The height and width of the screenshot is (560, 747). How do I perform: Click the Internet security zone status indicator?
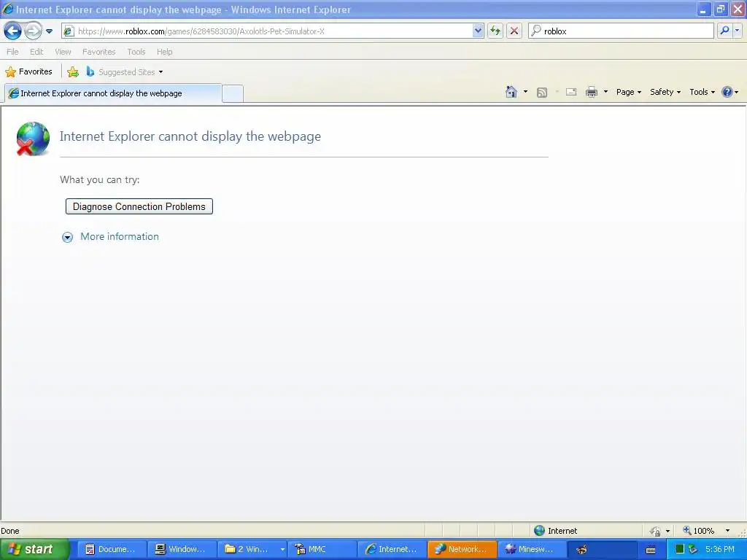555,531
